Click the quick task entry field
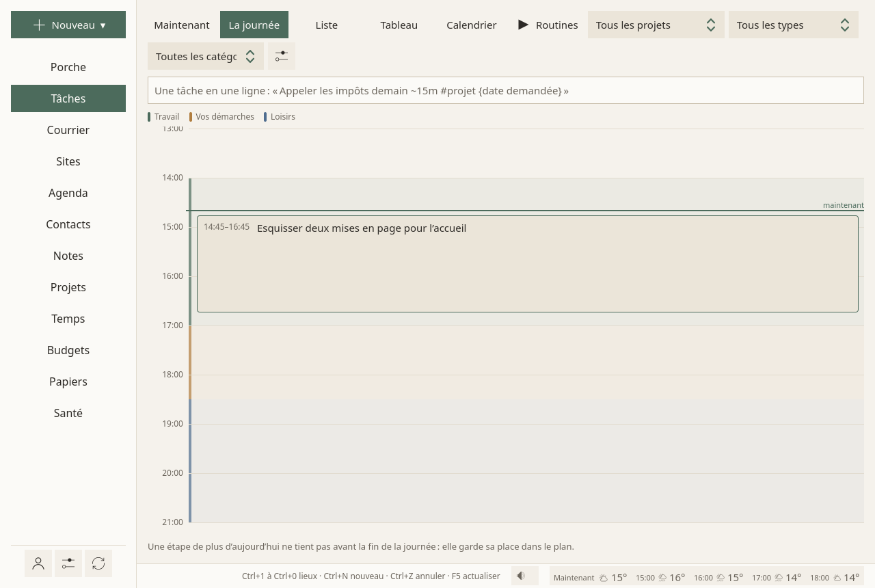This screenshot has width=875, height=588. [x=506, y=90]
